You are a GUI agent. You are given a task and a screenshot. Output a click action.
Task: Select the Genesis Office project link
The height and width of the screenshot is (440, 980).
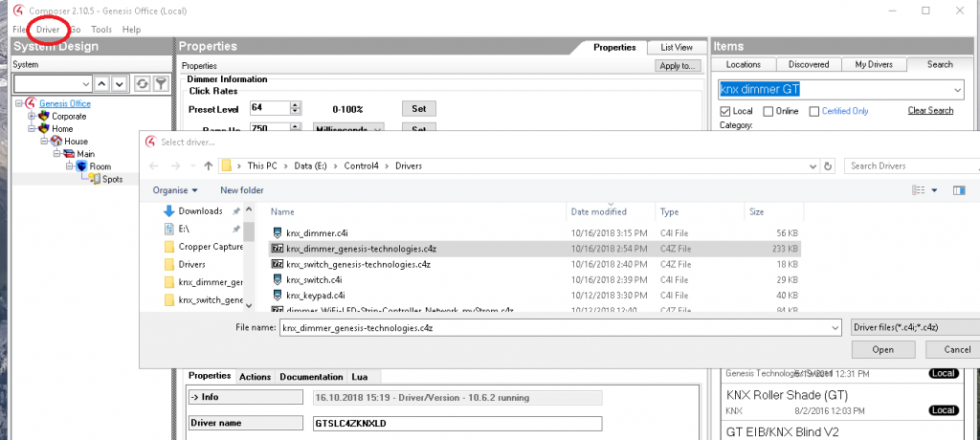point(65,103)
